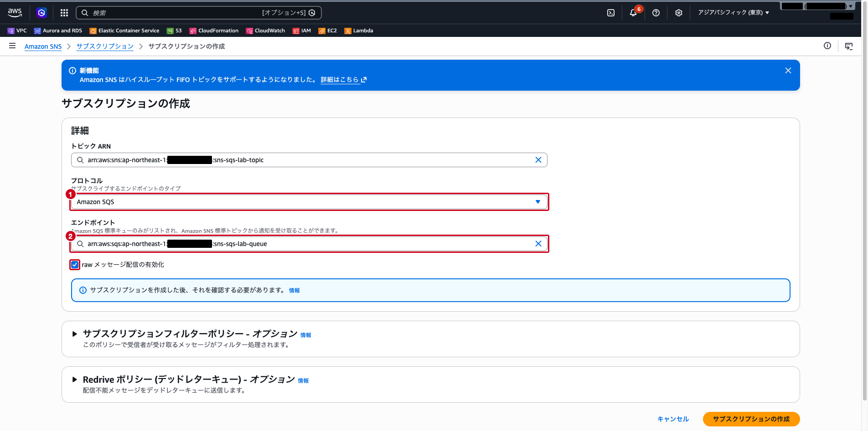The width and height of the screenshot is (868, 431).
Task: Open the Lambda shortcut
Action: point(359,31)
